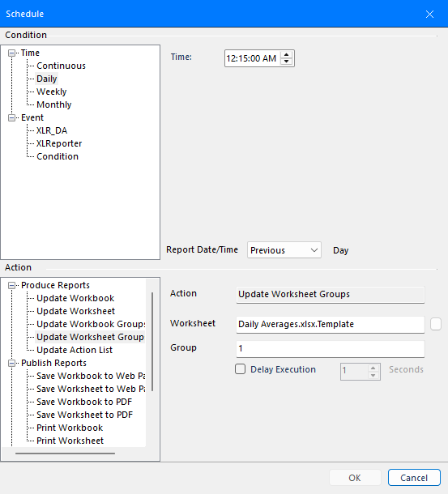Select Save Worksheet to Web Page

coord(90,389)
